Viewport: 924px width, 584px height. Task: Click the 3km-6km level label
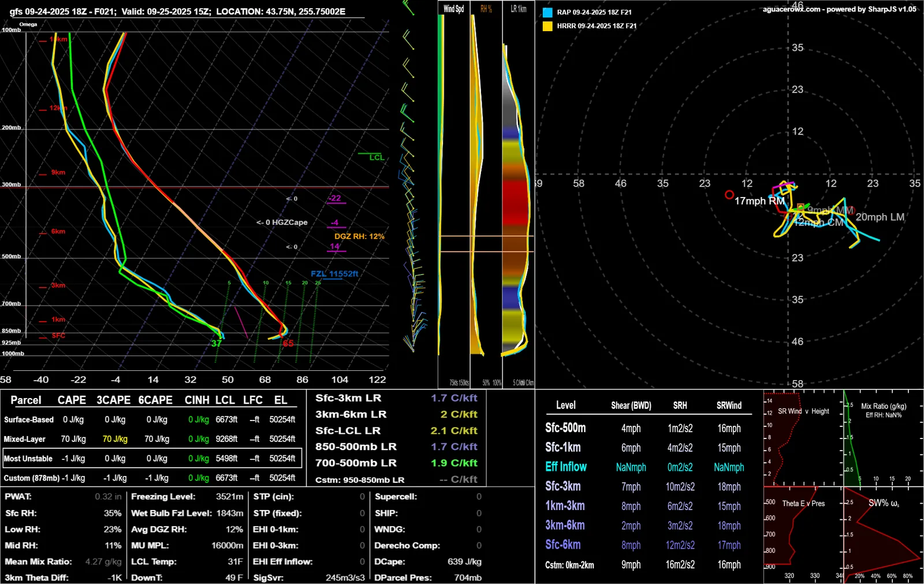565,525
